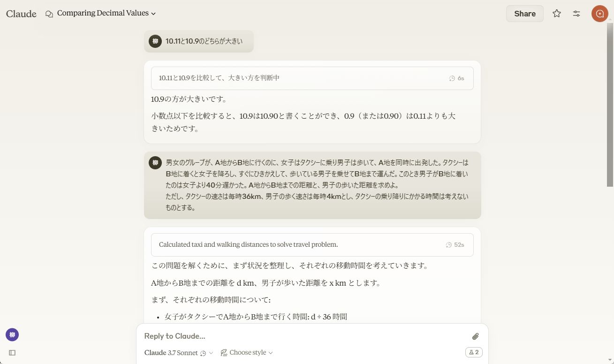The width and height of the screenshot is (614, 364).
Task: Click the thinking clock beside Claude 3.7 Sonnet
Action: tap(204, 352)
